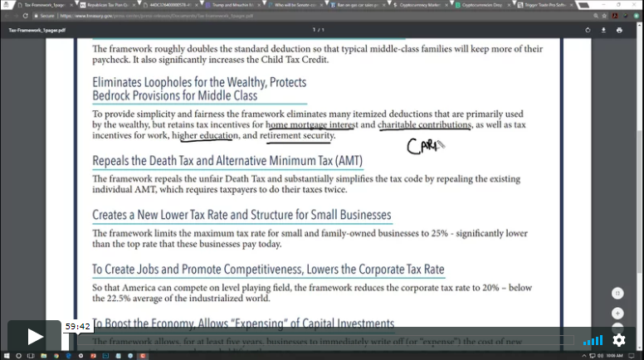644x360 pixels.
Task: Rotate the PDF clockwise
Action: pos(588,30)
